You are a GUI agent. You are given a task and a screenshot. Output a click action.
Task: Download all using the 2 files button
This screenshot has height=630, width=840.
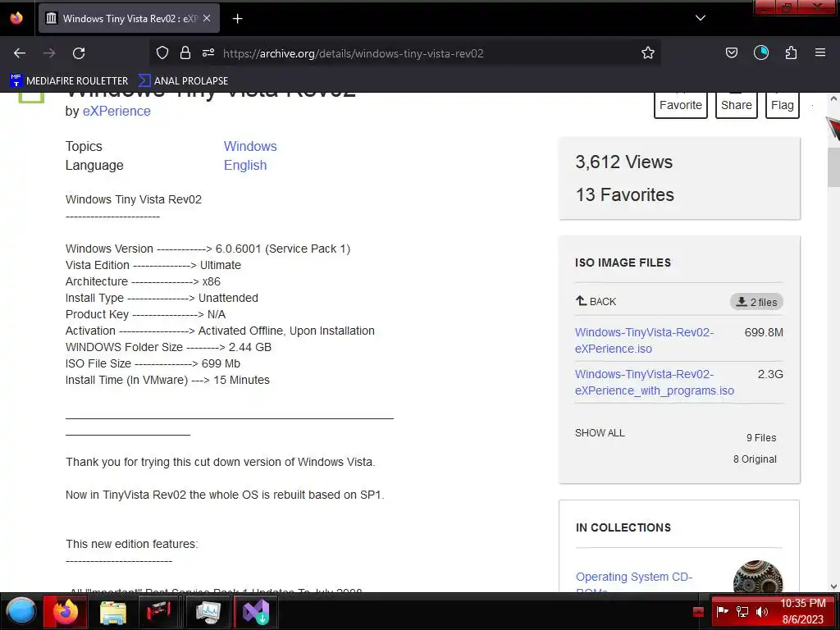(756, 302)
